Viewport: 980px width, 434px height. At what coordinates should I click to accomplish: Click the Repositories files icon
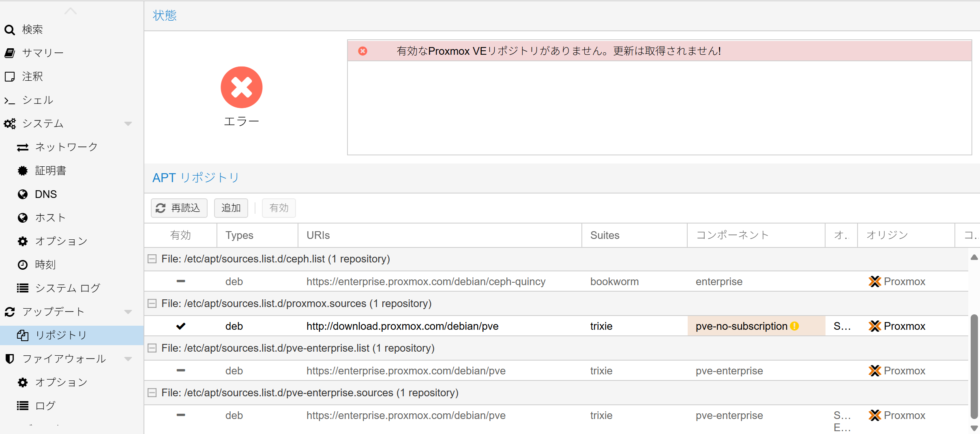coord(23,335)
